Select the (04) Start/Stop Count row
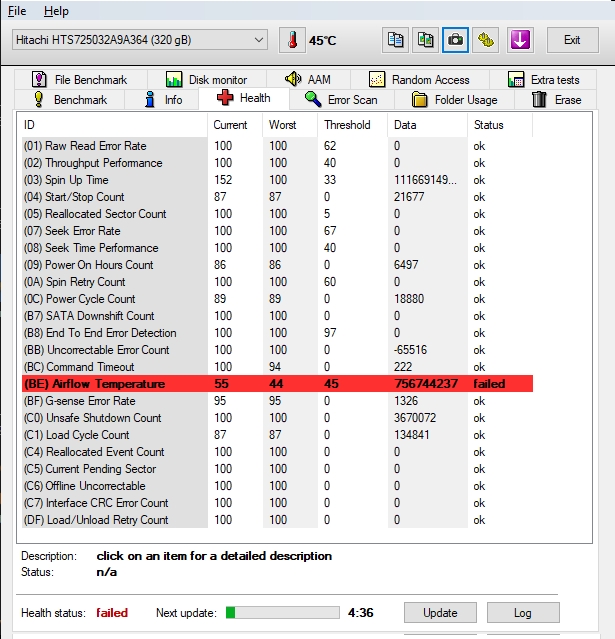The height and width of the screenshot is (639, 615). pos(277,197)
